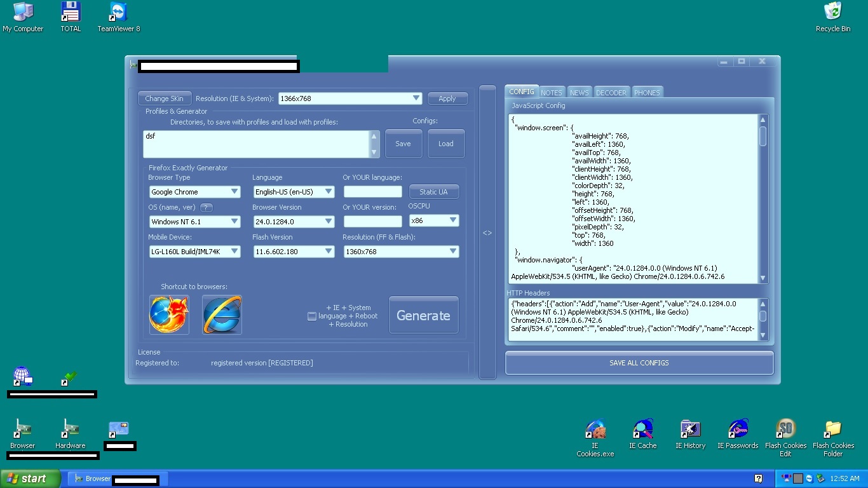Screen dimensions: 868x488
Task: Open IE Cookies.exe shortcut
Action: pyautogui.click(x=595, y=438)
